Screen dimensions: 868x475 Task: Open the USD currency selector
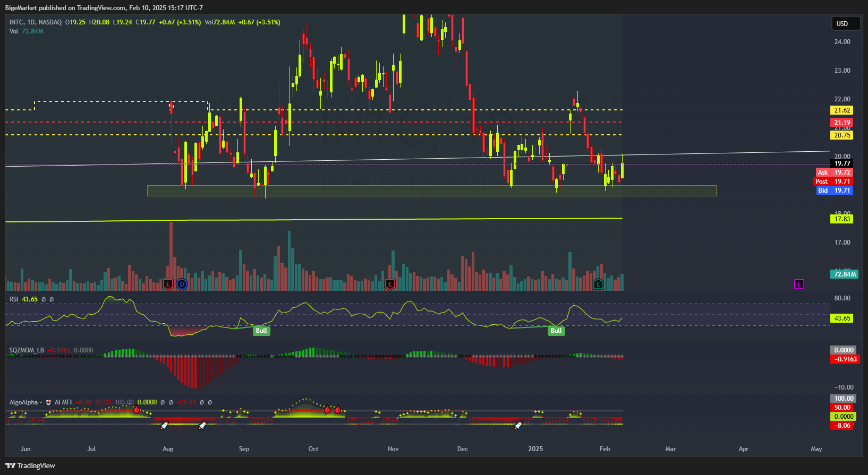pyautogui.click(x=846, y=23)
